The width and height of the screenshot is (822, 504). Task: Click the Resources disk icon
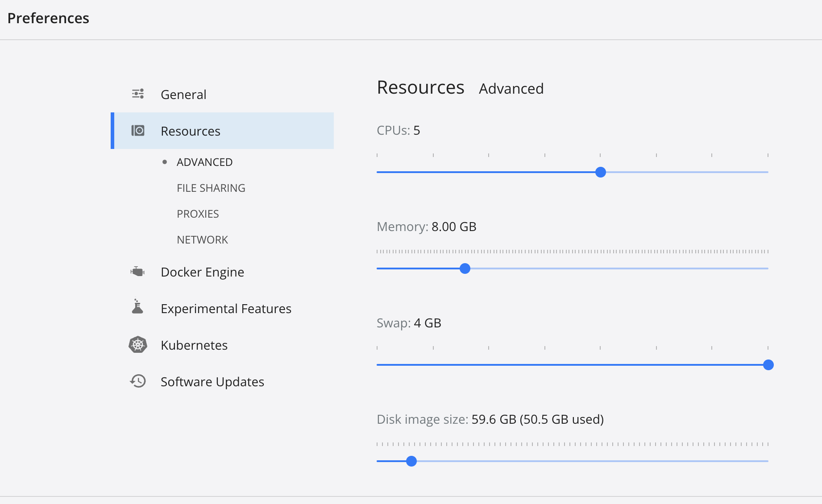138,130
